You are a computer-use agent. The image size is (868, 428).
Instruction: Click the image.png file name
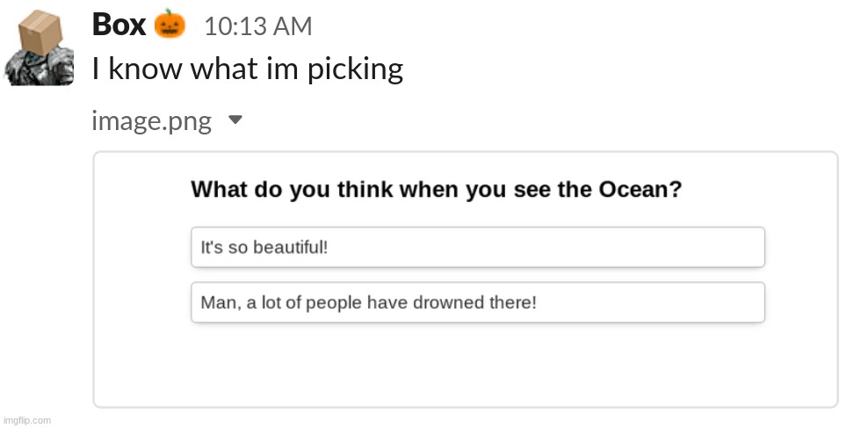pyautogui.click(x=151, y=120)
